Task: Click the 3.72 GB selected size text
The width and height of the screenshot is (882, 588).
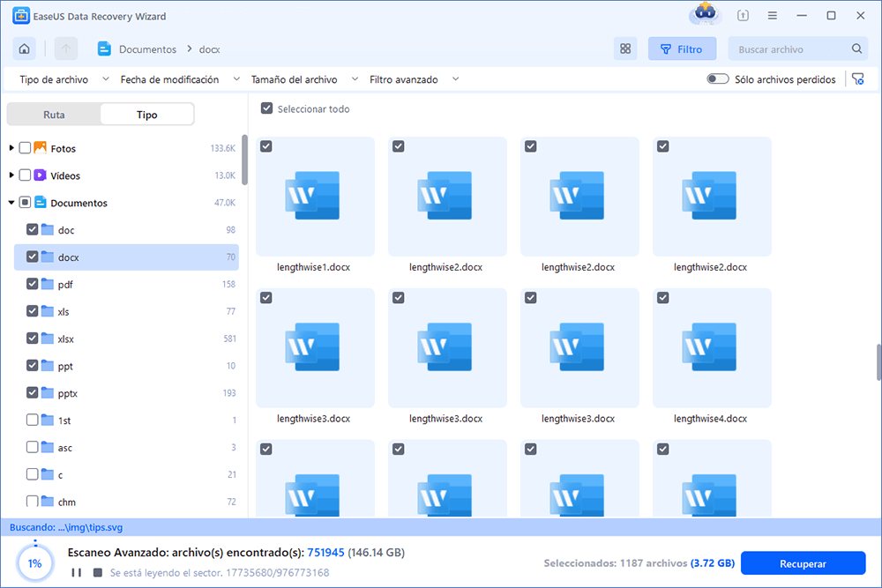Action: click(x=712, y=562)
